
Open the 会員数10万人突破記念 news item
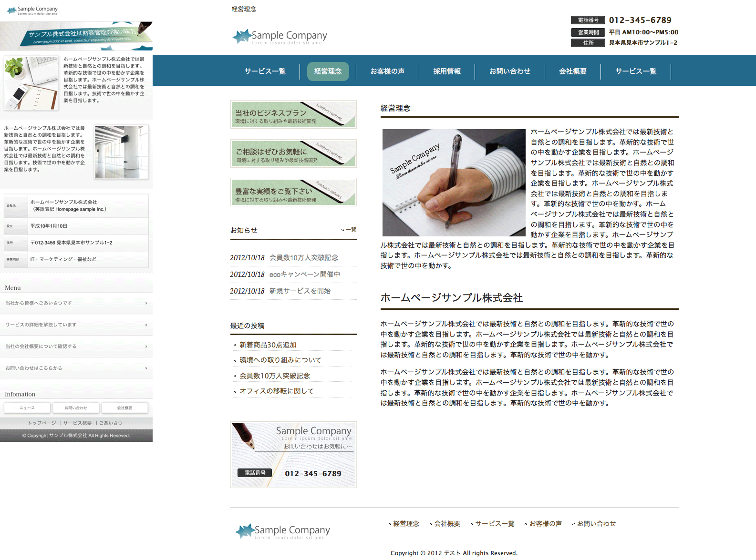(x=303, y=258)
